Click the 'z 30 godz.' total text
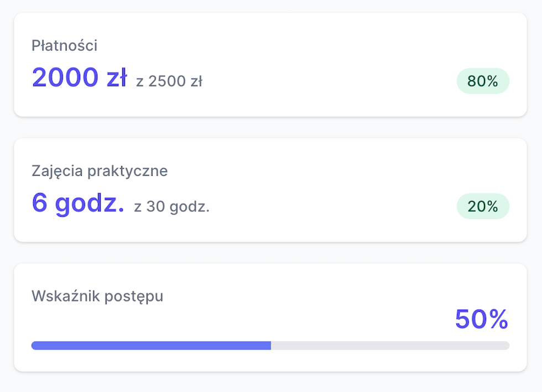 [x=172, y=207]
